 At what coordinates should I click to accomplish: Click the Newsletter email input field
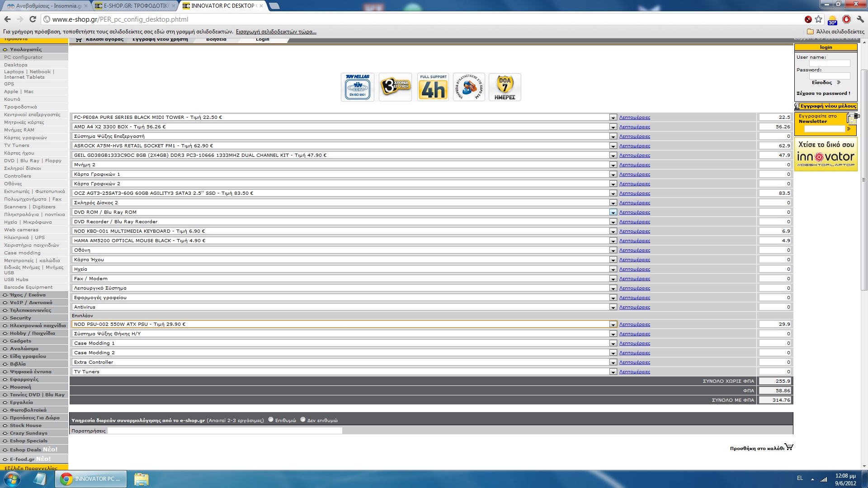[x=824, y=129]
